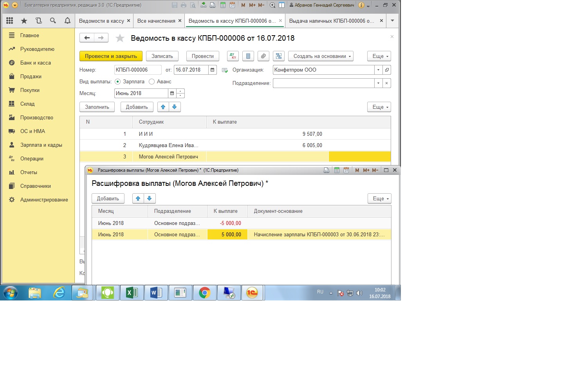
Task: Open the Отчеты section
Action: tap(29, 172)
